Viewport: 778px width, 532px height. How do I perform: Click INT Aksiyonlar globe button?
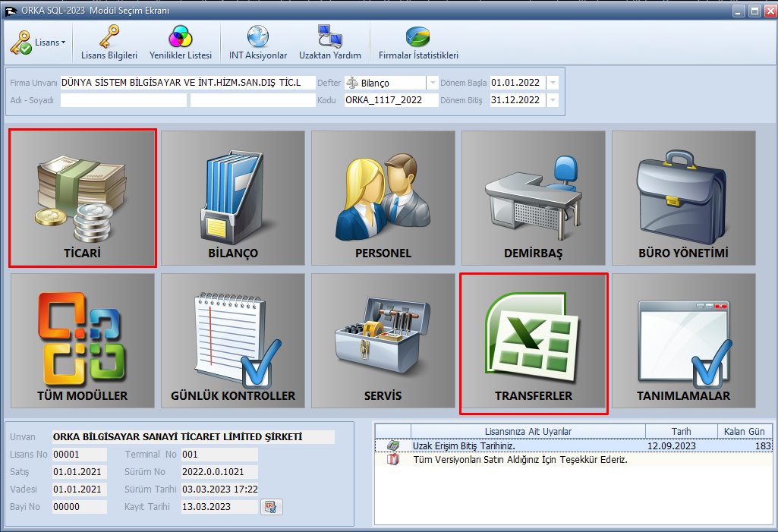258,42
